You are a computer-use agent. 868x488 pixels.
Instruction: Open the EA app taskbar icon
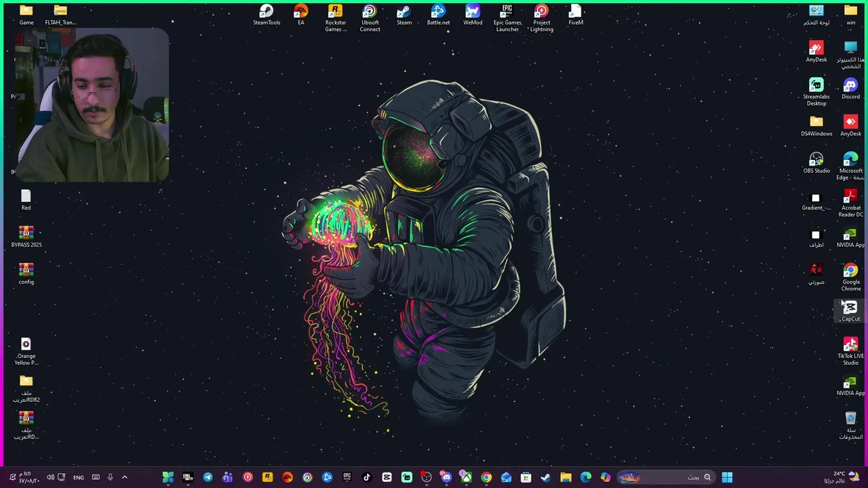(x=287, y=477)
